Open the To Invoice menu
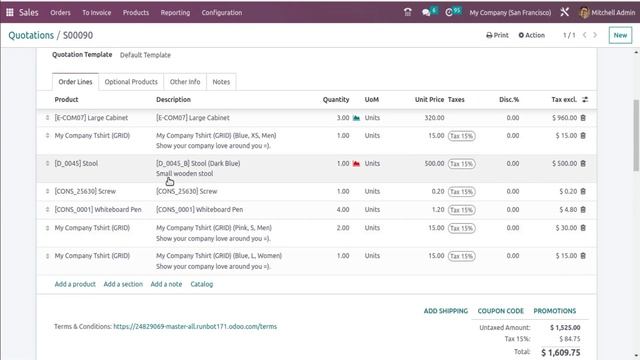Screen dimensions: 640x360 (97, 13)
